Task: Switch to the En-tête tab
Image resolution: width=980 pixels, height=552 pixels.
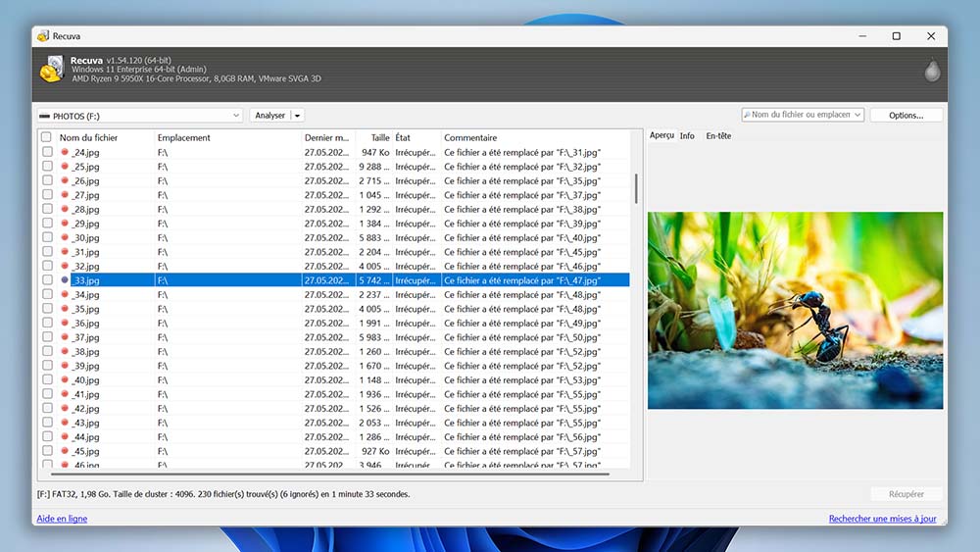Action: click(718, 135)
